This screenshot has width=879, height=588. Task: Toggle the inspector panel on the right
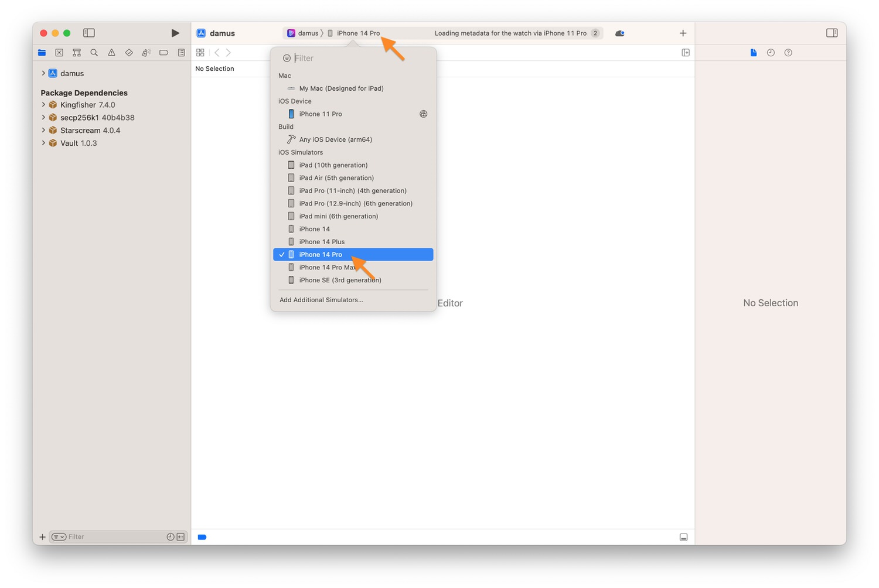(832, 33)
